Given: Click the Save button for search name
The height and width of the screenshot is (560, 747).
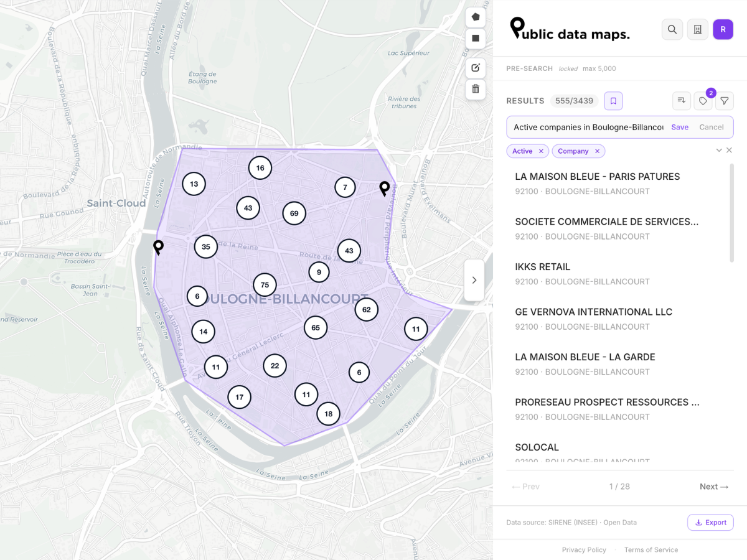Looking at the screenshot, I should (680, 127).
